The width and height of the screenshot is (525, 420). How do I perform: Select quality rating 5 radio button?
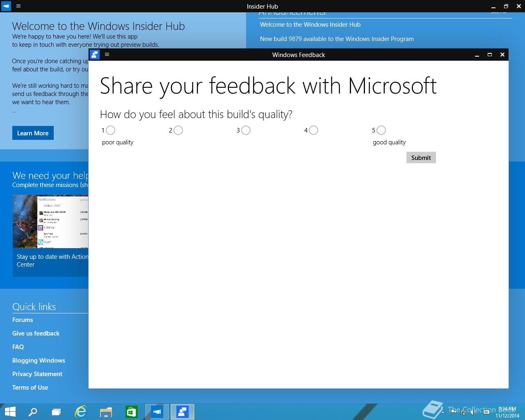point(381,130)
